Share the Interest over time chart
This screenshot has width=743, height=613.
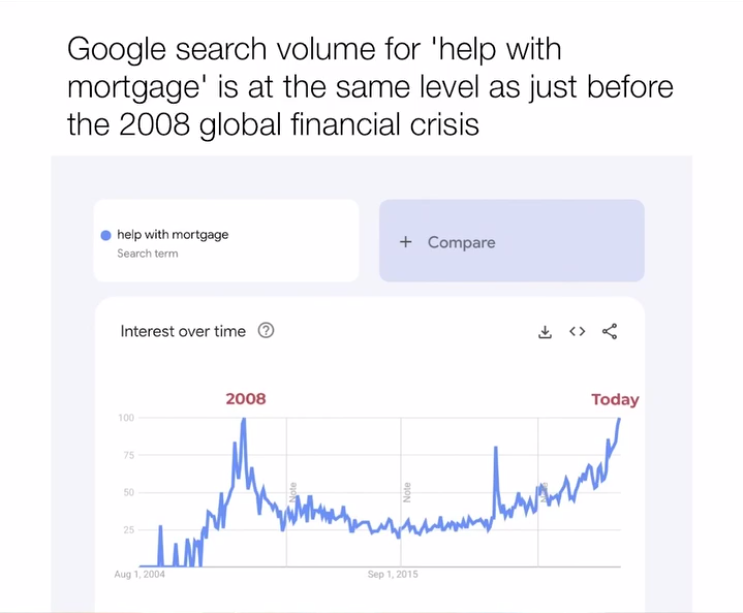click(x=609, y=332)
